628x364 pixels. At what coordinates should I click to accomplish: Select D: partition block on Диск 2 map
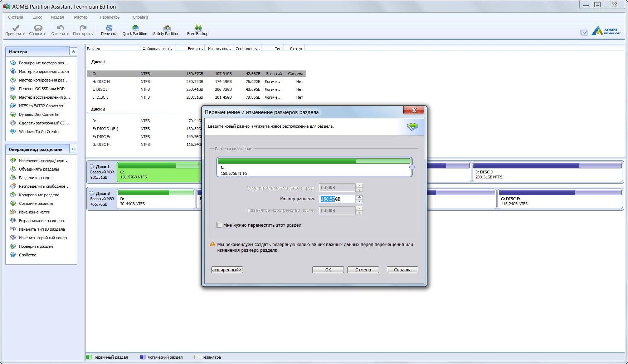pyautogui.click(x=156, y=199)
